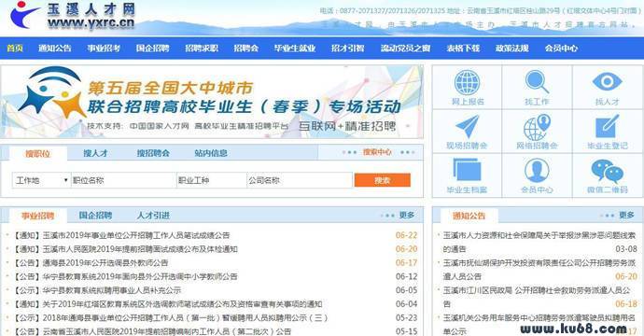The image size is (644, 336).
Task: Switch to the 站内信息 search tab
Action: tap(211, 153)
